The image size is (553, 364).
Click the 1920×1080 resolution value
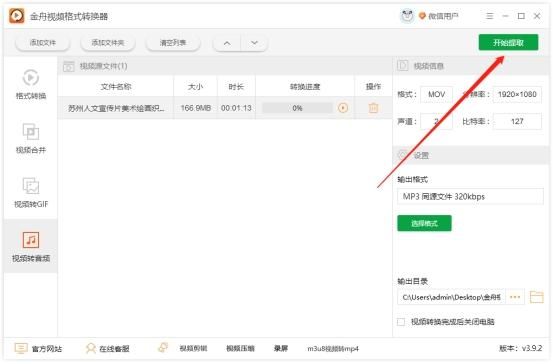(x=517, y=94)
